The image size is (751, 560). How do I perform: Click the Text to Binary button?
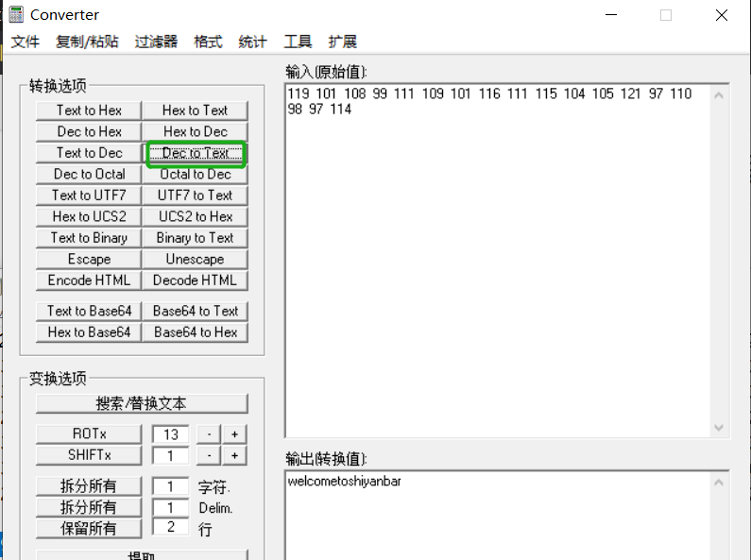[x=89, y=238]
